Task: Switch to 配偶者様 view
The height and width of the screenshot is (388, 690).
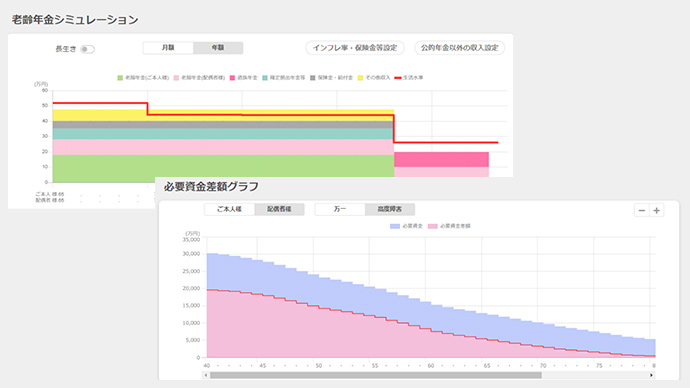Action: click(x=279, y=209)
